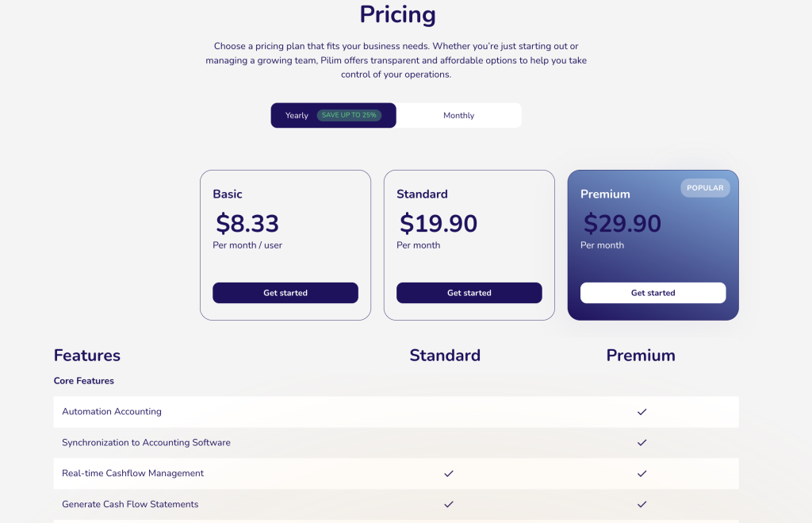Click the SAVE UP TO 25% badge
The height and width of the screenshot is (523, 812).
point(349,116)
